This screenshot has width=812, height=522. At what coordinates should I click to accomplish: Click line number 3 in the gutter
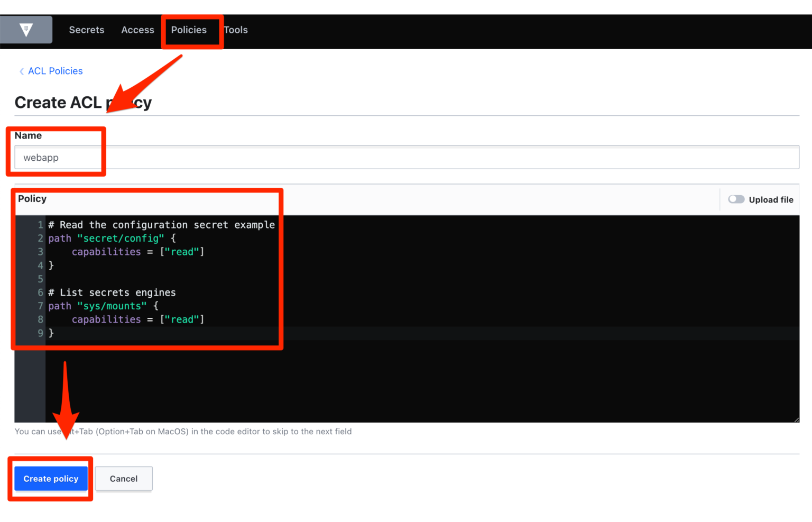click(x=40, y=252)
